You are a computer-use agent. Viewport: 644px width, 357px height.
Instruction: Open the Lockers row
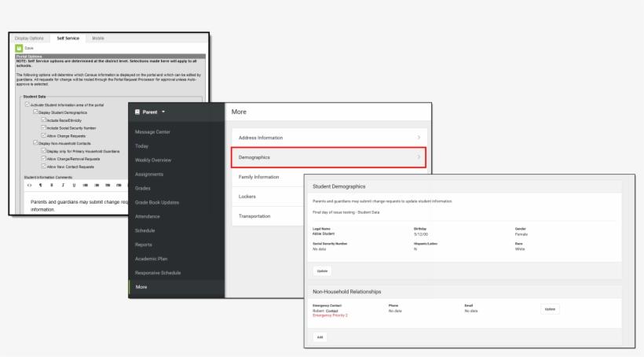(x=268, y=197)
